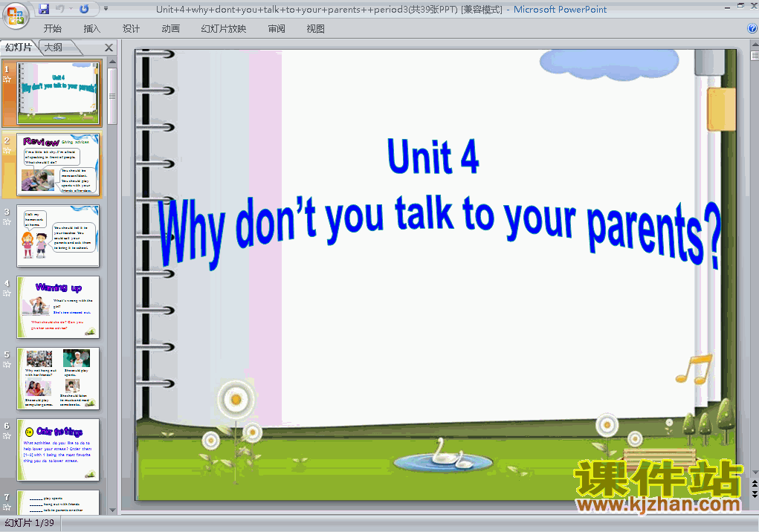The width and height of the screenshot is (759, 532).
Task: Open the 视图 ribbon tab
Action: click(x=316, y=28)
